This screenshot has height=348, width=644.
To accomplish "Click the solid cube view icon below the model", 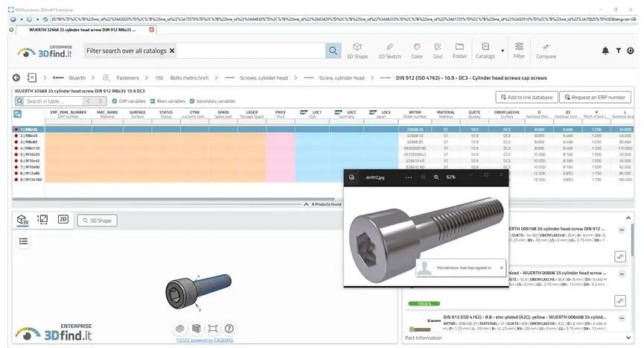I will 197,329.
